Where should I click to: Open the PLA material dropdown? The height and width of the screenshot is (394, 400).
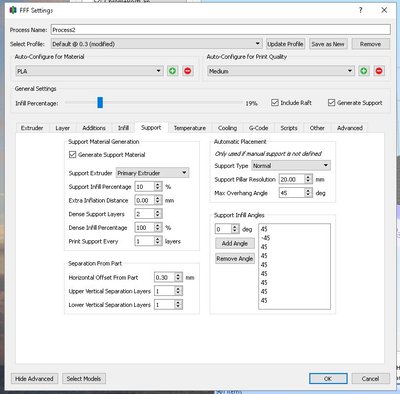(x=89, y=71)
